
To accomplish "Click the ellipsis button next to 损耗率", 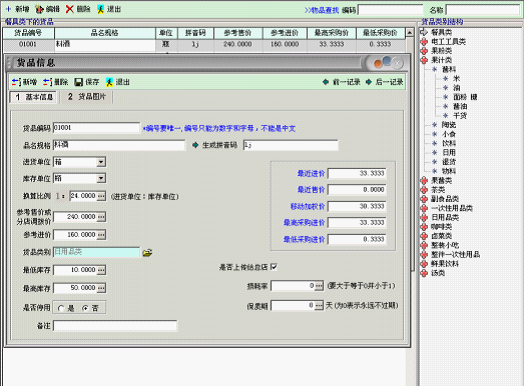I will click(319, 286).
